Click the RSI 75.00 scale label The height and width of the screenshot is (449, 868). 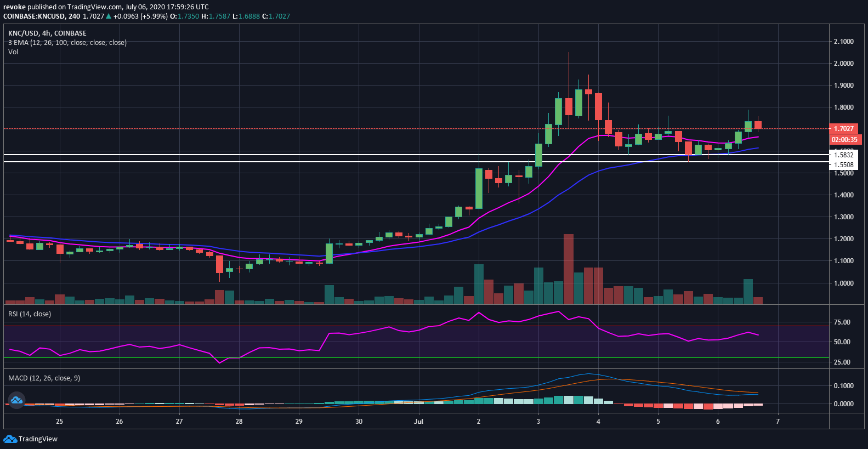pyautogui.click(x=842, y=322)
